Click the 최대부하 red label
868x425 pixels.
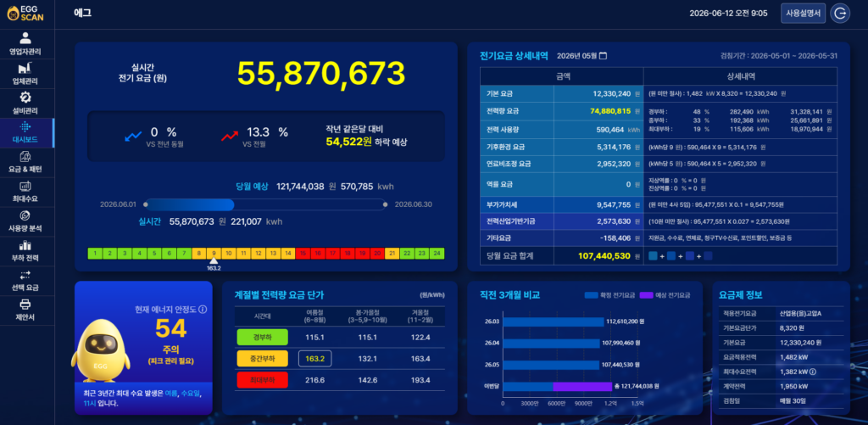[263, 379]
